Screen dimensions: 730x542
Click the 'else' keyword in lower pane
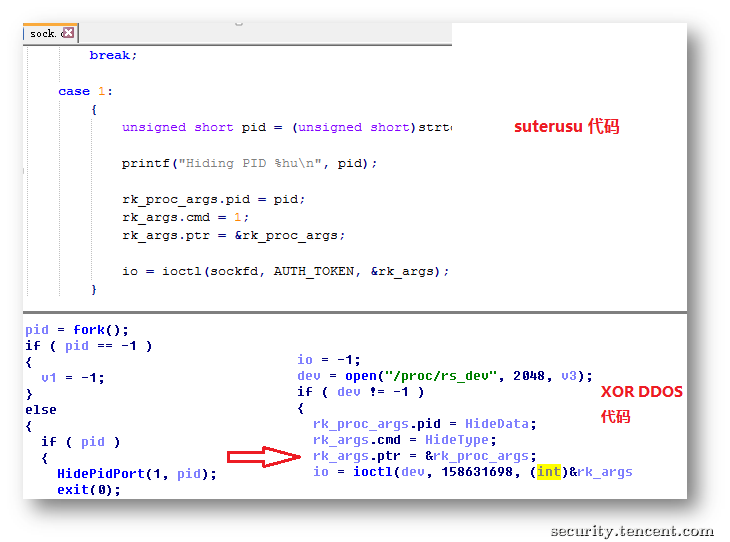click(41, 409)
